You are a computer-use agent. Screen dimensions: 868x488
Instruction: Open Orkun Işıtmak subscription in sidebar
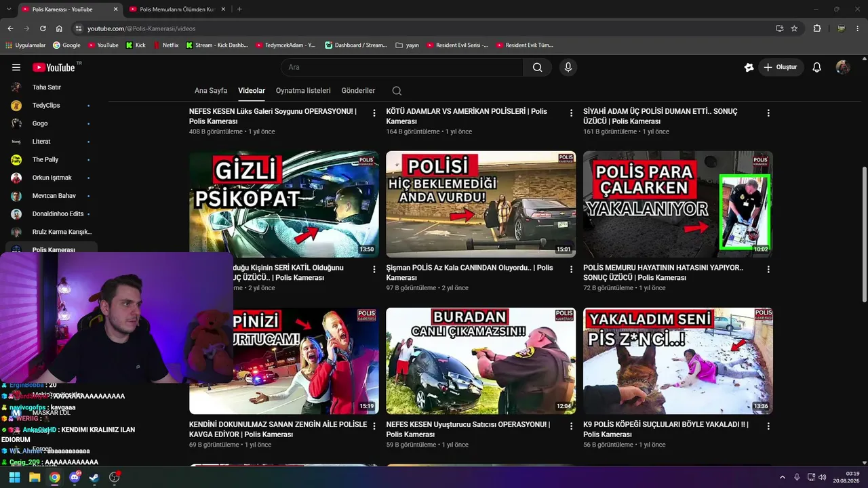click(52, 178)
